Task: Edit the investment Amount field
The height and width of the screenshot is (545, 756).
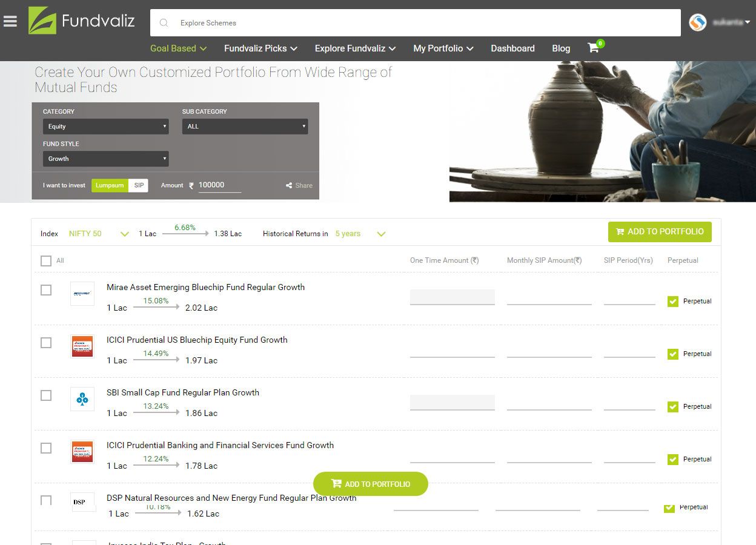Action: click(219, 185)
